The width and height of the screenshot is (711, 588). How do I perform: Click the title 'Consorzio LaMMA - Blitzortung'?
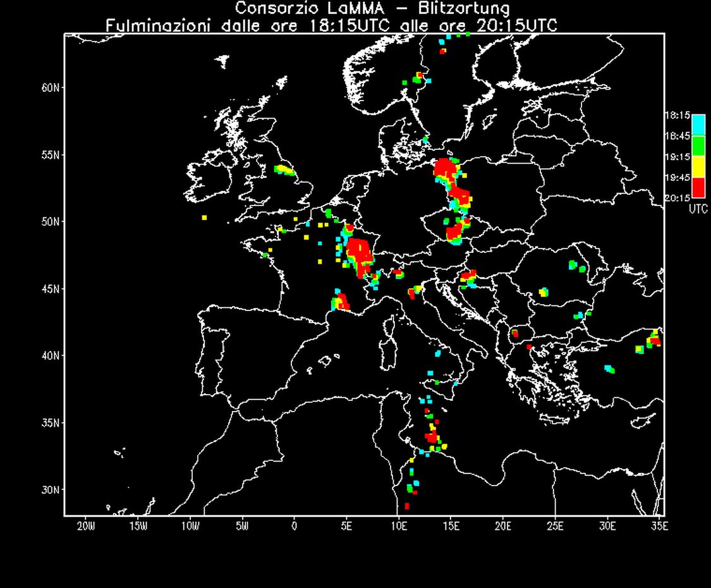pyautogui.click(x=372, y=8)
